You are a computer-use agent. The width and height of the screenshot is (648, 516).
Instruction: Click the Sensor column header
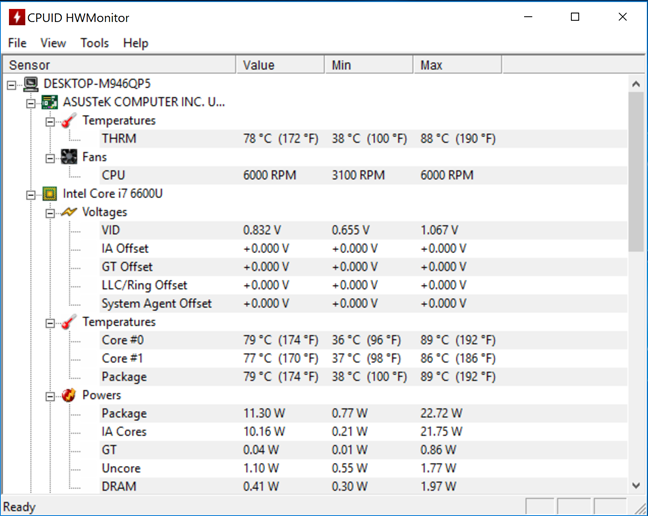tap(119, 65)
